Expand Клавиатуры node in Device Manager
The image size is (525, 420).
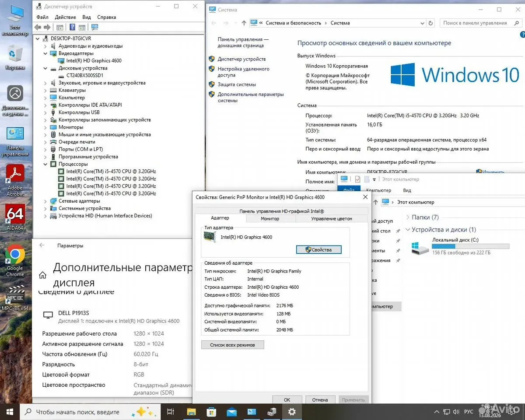point(45,90)
